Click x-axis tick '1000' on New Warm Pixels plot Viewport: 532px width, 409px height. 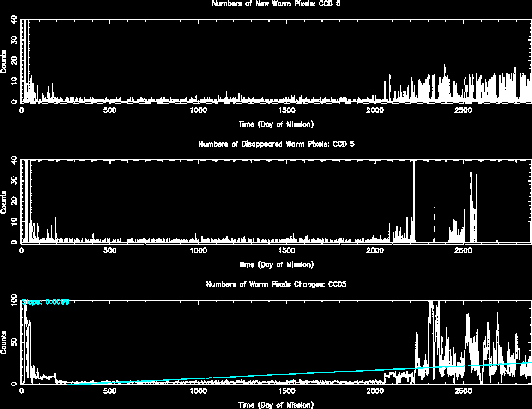(x=198, y=110)
